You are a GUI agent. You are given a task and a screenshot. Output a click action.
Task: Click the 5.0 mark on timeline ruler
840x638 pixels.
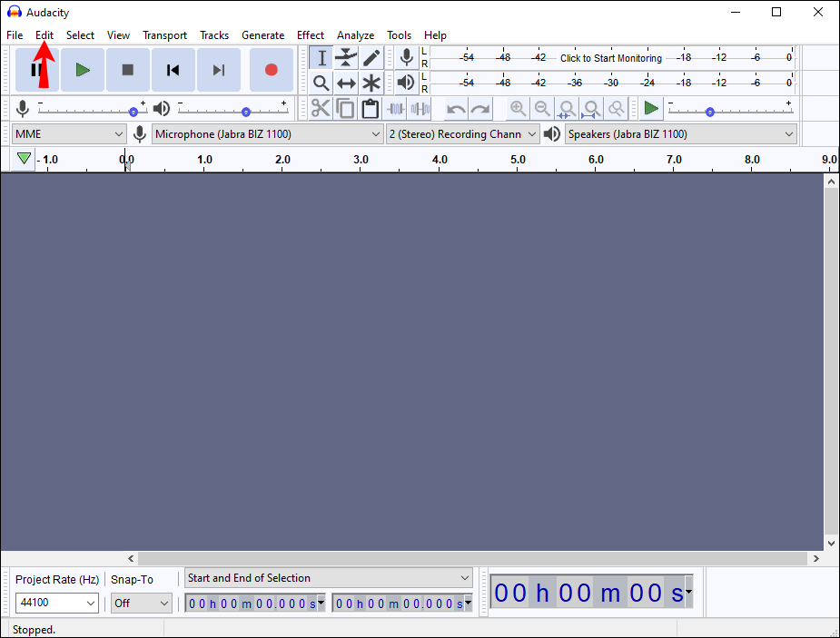518,160
